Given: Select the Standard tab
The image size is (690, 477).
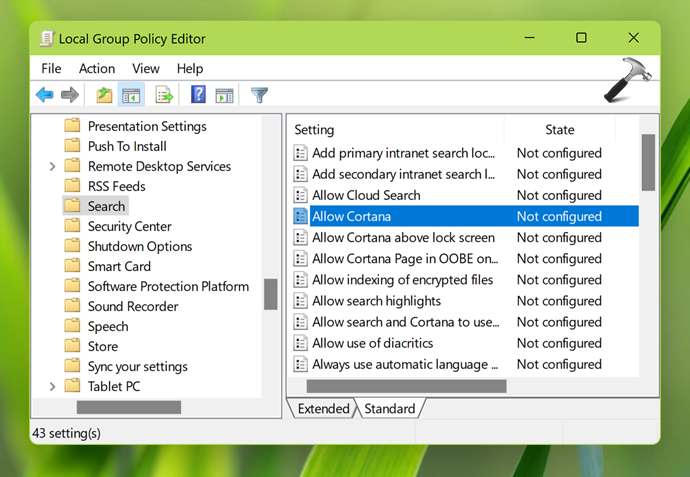Looking at the screenshot, I should coord(389,408).
